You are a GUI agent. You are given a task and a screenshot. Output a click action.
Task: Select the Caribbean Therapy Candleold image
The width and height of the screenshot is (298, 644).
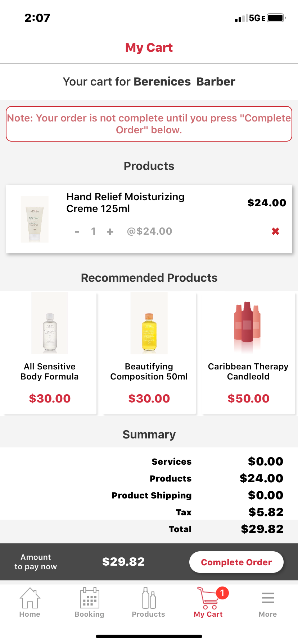pyautogui.click(x=247, y=323)
